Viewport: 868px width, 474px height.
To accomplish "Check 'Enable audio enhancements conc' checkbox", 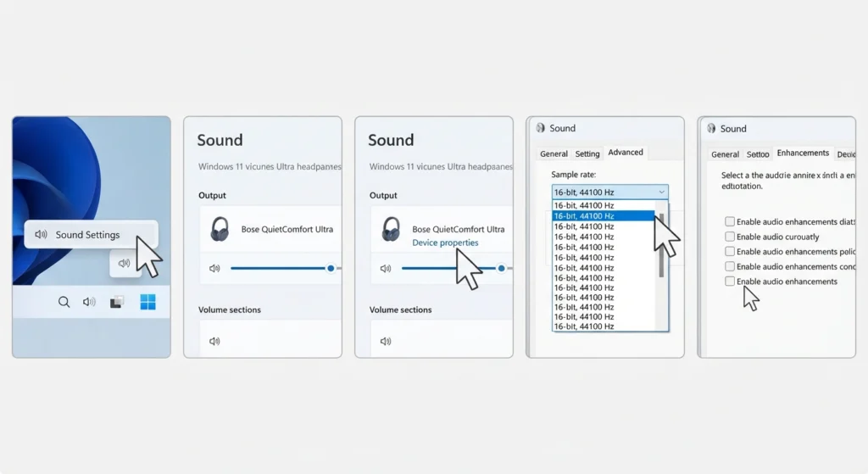I will click(730, 266).
